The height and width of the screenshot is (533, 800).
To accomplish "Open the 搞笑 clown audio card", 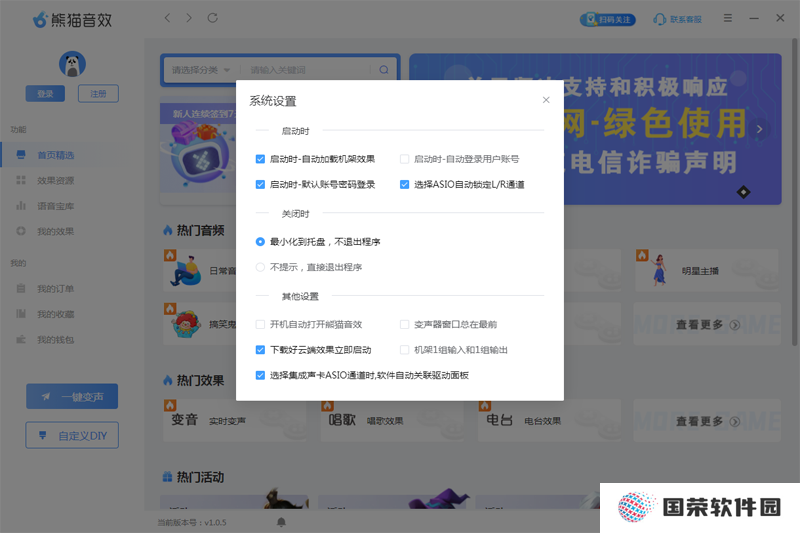I will click(x=200, y=324).
